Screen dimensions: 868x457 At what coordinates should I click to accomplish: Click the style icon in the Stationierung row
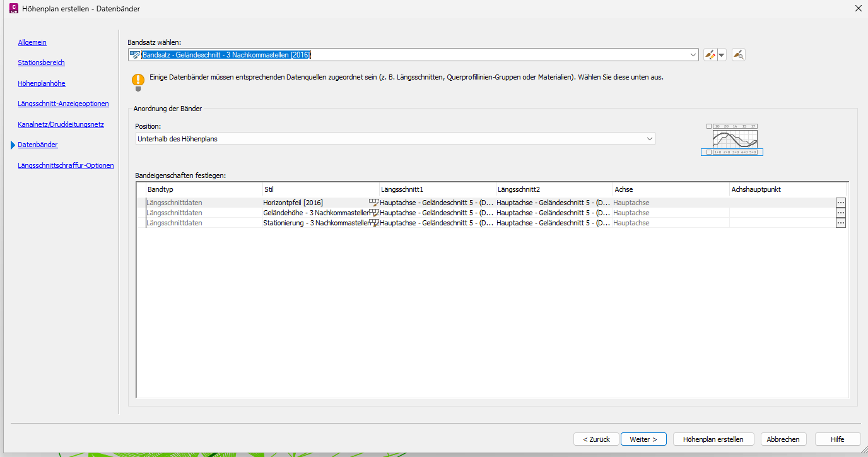pyautogui.click(x=373, y=223)
